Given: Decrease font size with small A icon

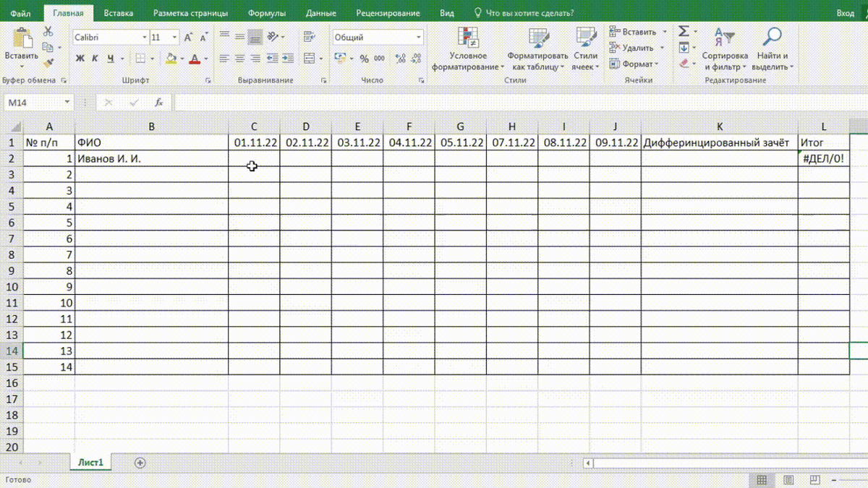Looking at the screenshot, I should tap(203, 37).
